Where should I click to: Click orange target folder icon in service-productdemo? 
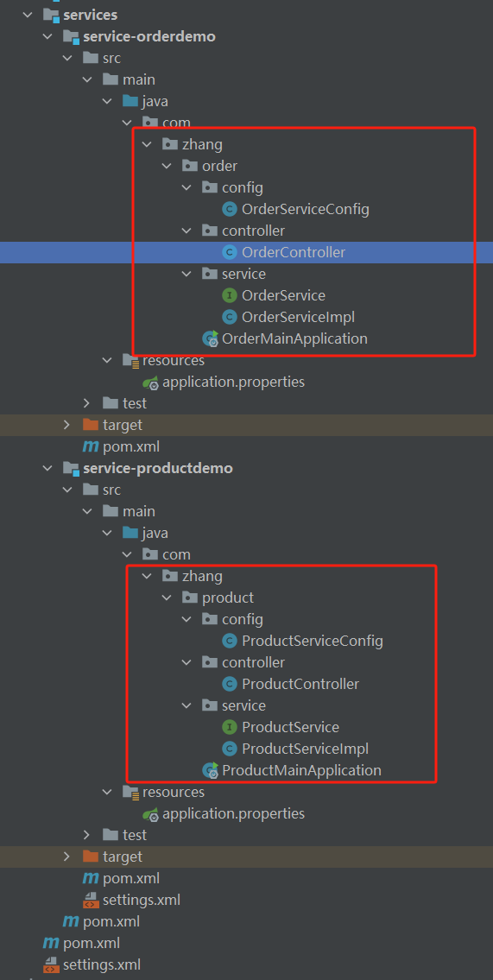[x=91, y=857]
